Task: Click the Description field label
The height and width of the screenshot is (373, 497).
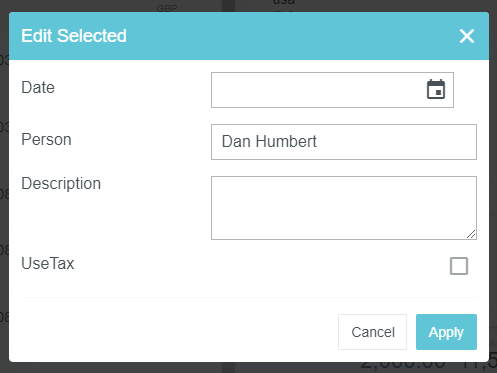Action: click(x=61, y=184)
